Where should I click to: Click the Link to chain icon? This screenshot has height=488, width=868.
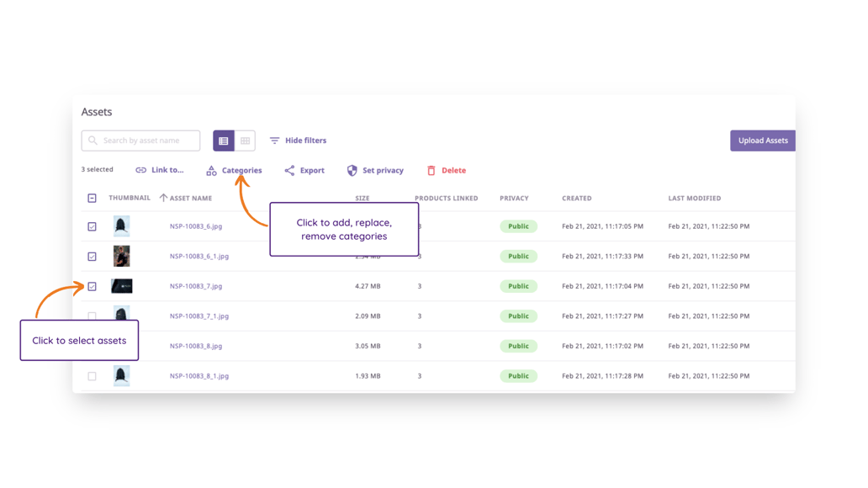click(140, 171)
